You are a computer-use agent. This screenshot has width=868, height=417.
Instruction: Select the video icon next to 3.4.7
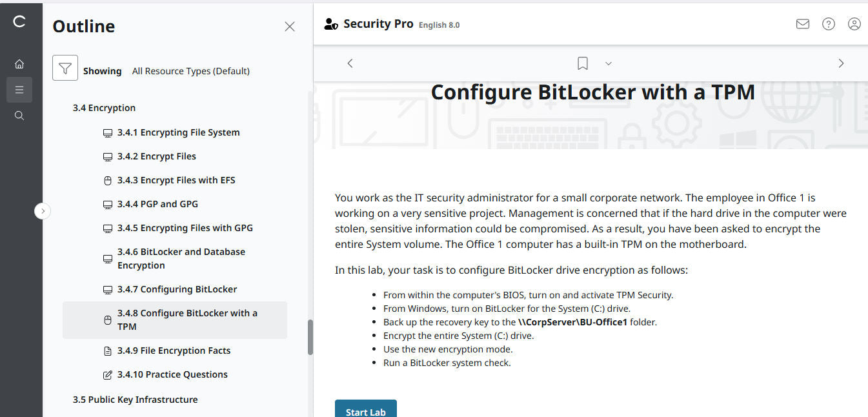pos(107,289)
